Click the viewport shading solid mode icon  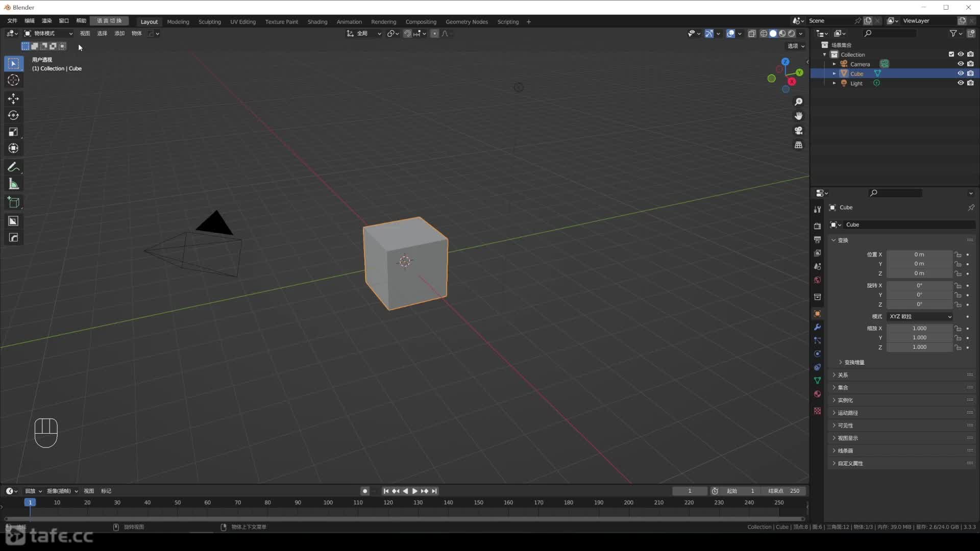773,33
